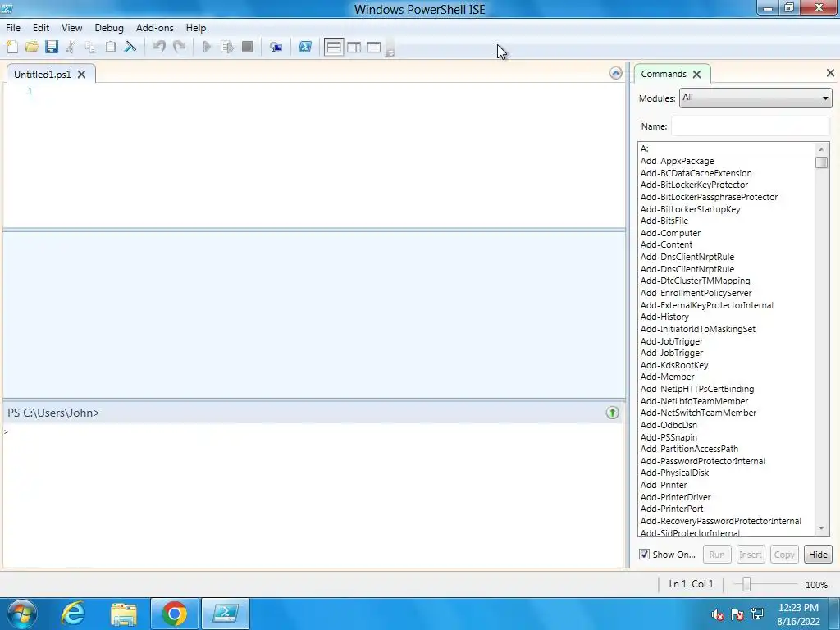Adjust the zoom slider in status bar

(x=746, y=584)
